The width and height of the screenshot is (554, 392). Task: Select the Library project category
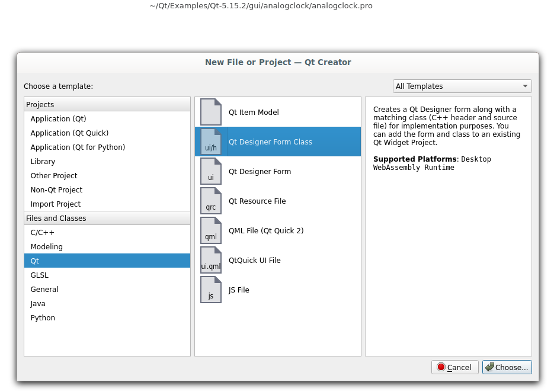point(107,162)
